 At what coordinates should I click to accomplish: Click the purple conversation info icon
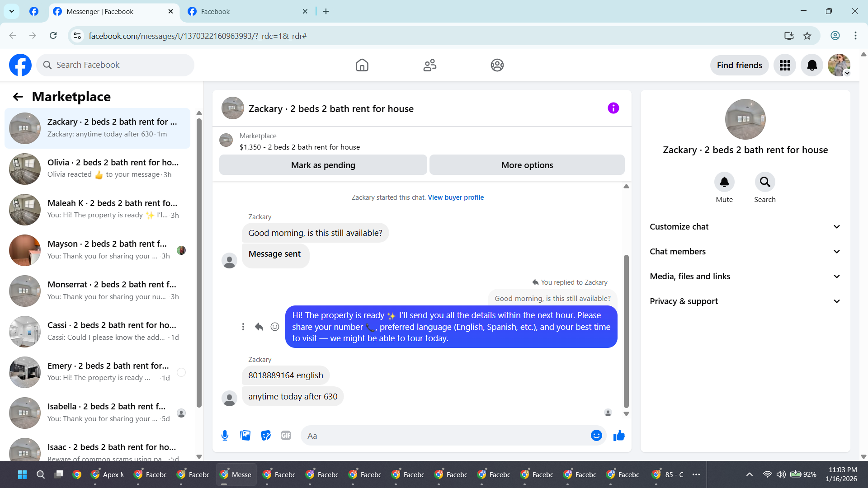coord(613,108)
